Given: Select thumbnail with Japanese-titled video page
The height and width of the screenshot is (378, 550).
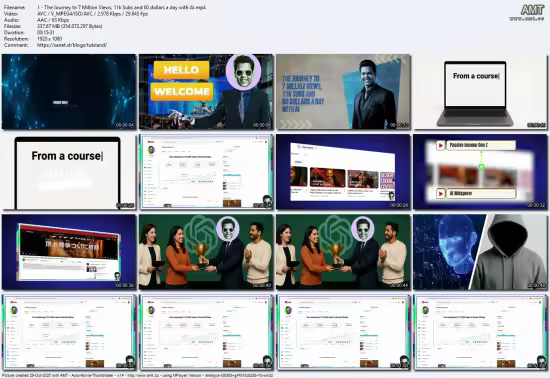Looking at the screenshot, I should (69, 252).
